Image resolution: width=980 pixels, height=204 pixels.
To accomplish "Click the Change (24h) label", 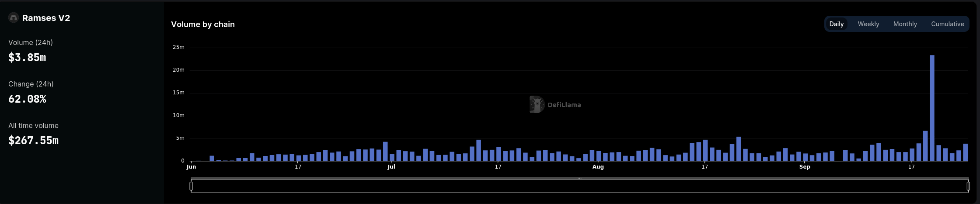I will click(x=31, y=84).
